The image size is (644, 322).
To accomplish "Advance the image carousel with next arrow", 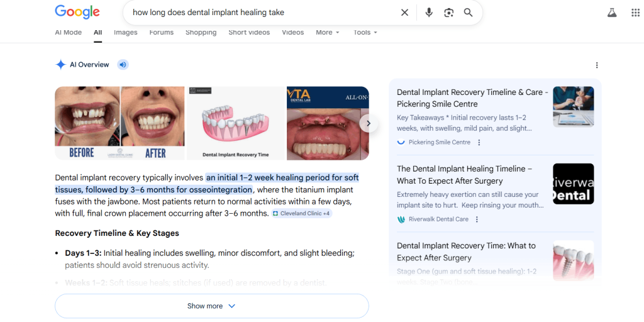I will click(x=369, y=123).
